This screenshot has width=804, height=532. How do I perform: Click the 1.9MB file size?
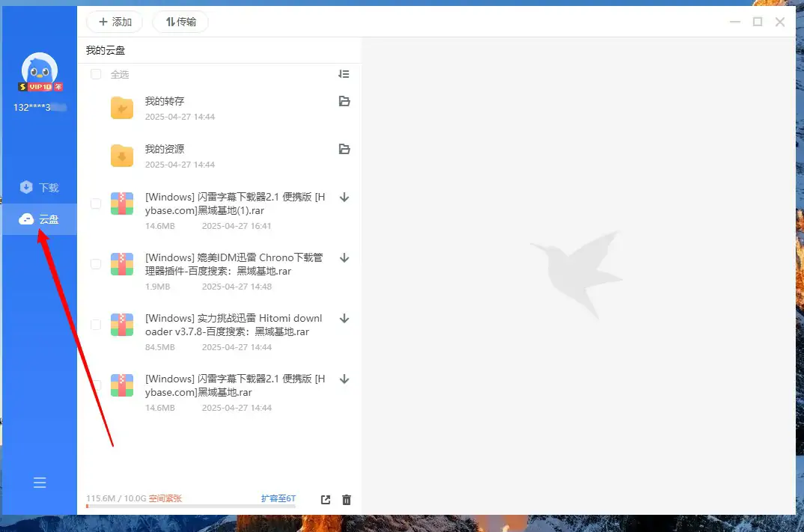point(157,287)
